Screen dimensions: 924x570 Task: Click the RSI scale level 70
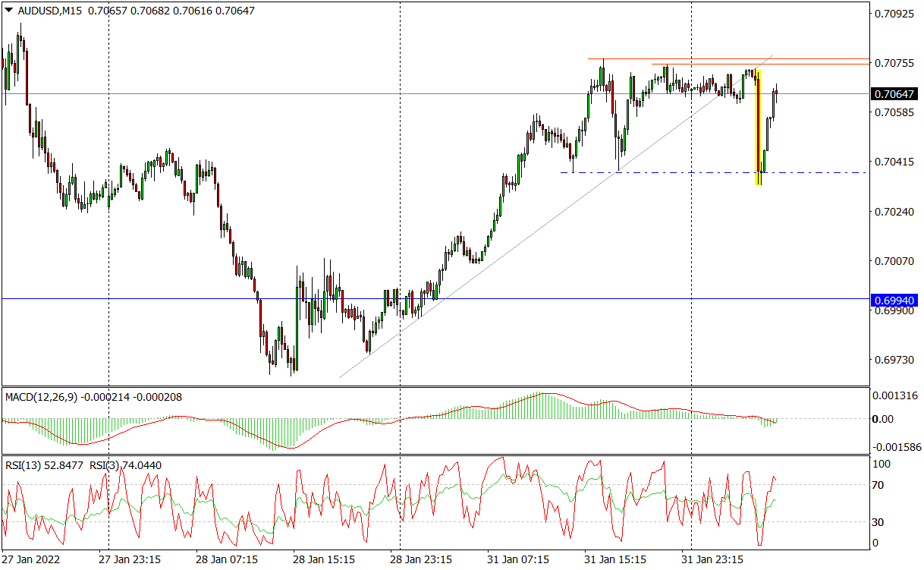tap(879, 484)
